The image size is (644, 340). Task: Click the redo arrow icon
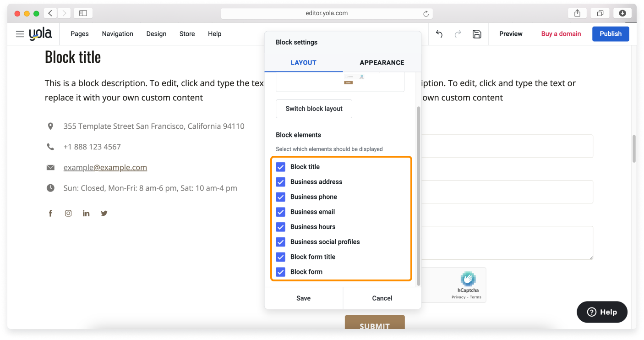click(458, 34)
